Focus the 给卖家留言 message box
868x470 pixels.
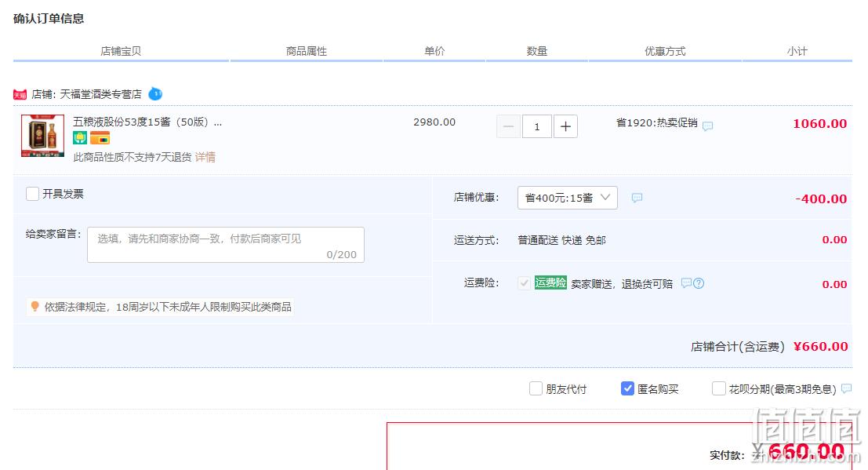tap(226, 245)
